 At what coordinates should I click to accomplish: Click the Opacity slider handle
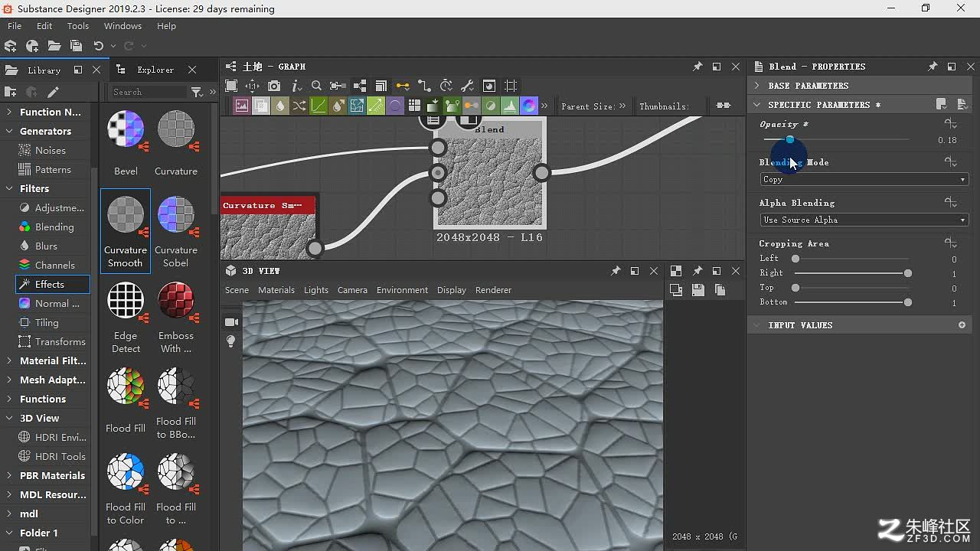789,139
